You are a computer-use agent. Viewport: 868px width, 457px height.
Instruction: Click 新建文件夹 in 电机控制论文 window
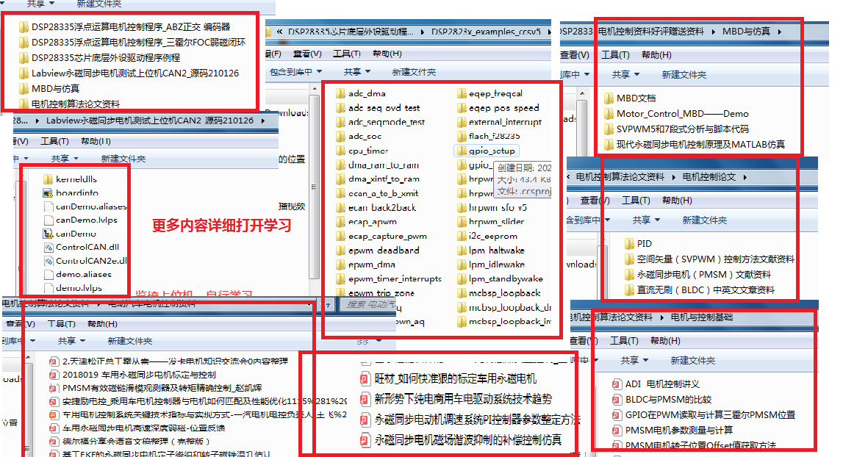click(705, 220)
